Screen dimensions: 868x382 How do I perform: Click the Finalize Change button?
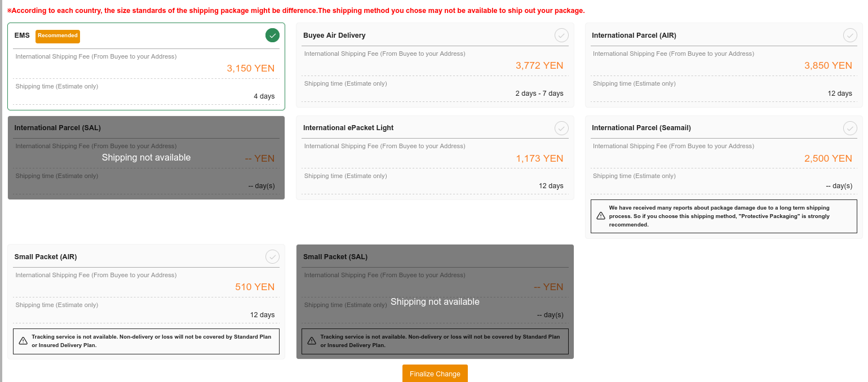pos(435,374)
